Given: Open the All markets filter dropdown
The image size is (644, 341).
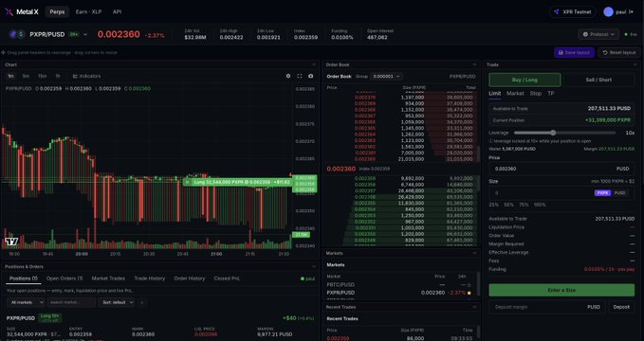Looking at the screenshot, I should click(26, 302).
